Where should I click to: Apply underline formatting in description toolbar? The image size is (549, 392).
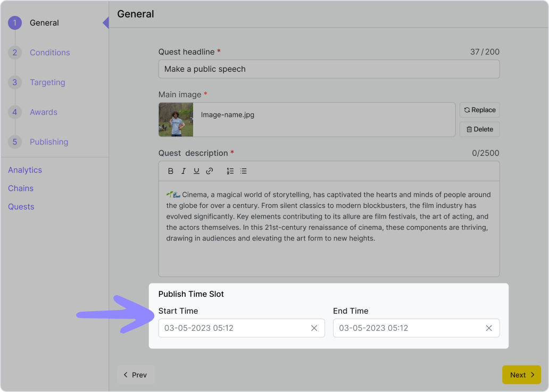(196, 171)
